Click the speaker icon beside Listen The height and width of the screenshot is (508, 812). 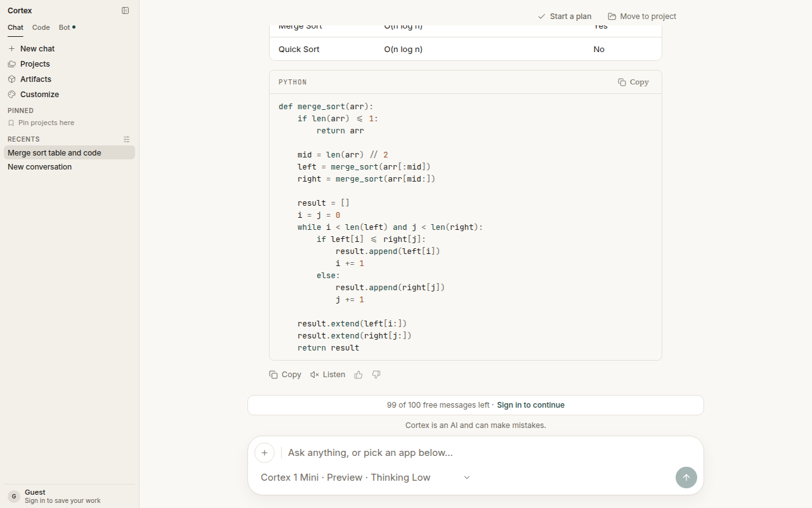315,375
